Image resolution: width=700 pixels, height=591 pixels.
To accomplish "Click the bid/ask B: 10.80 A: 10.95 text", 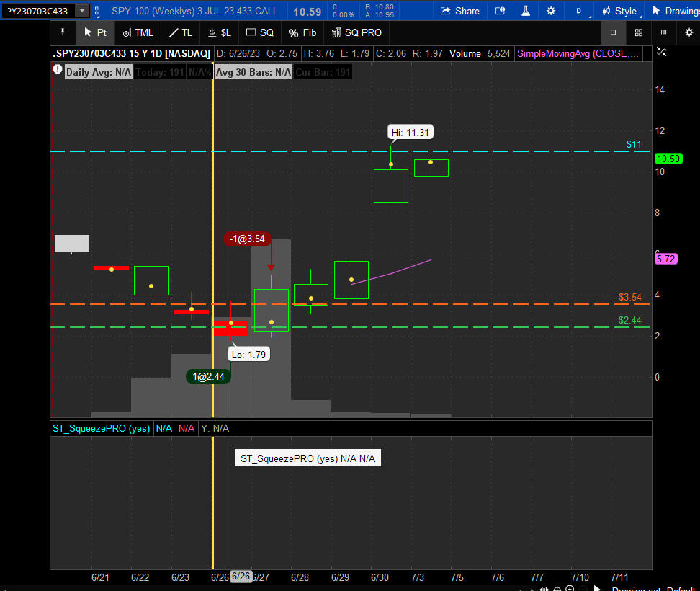I will click(x=380, y=11).
